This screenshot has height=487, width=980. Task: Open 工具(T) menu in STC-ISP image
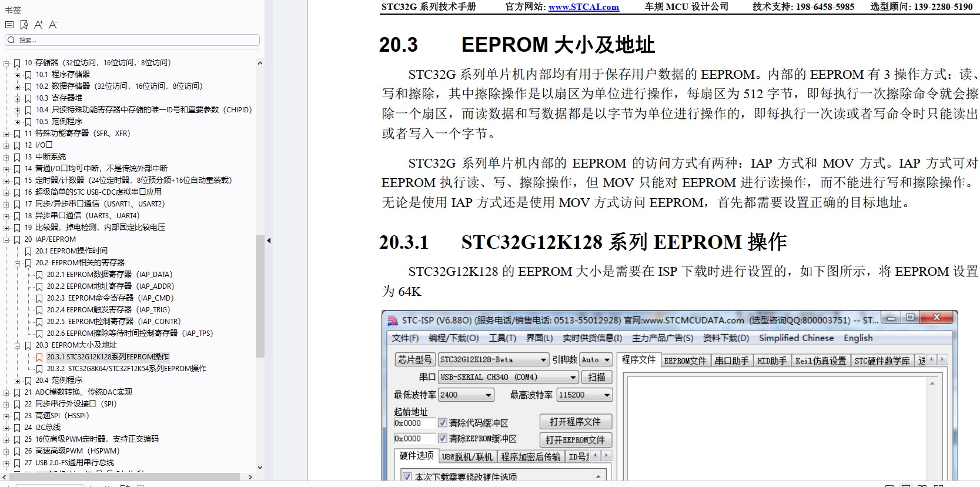[502, 338]
